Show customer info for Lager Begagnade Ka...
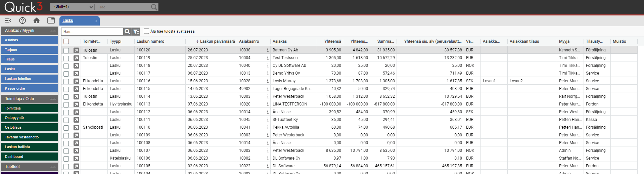Viewport: 644px width, 174px height. 268,89
